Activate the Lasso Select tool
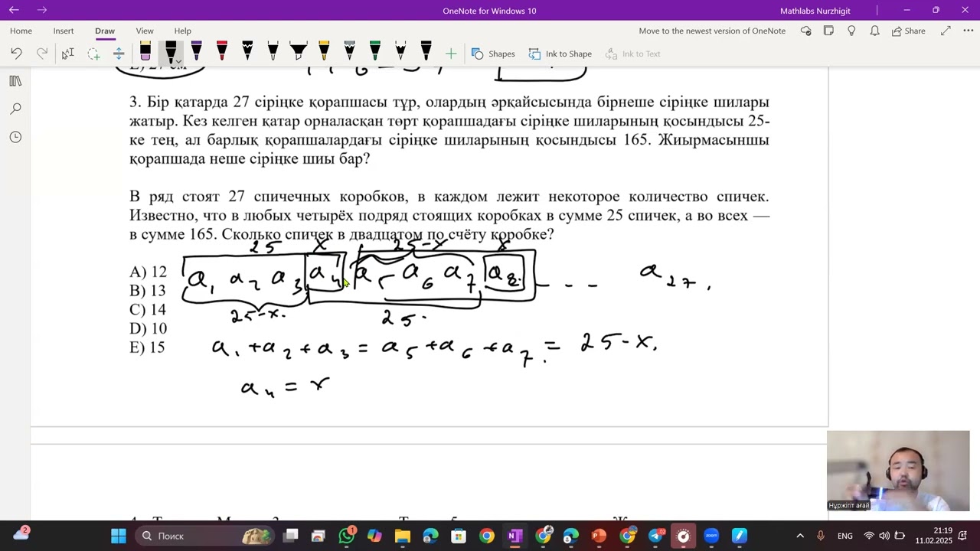This screenshot has height=551, width=980. pyautogui.click(x=93, y=54)
